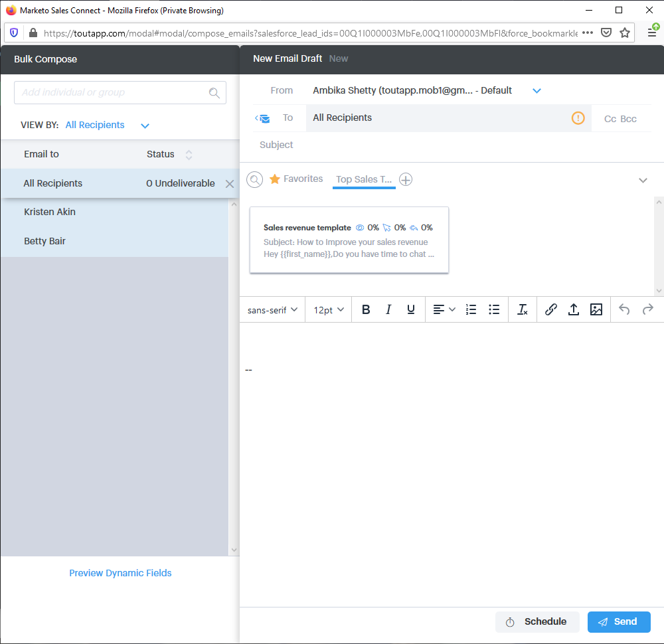Click inside the email body editor
The image size is (664, 644).
[x=452, y=463]
